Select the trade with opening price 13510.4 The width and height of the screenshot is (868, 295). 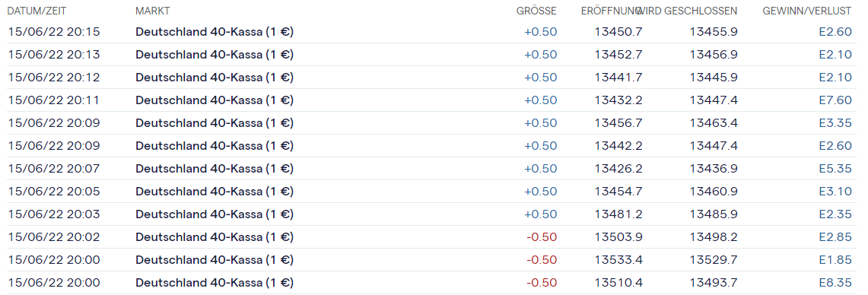[x=431, y=282]
